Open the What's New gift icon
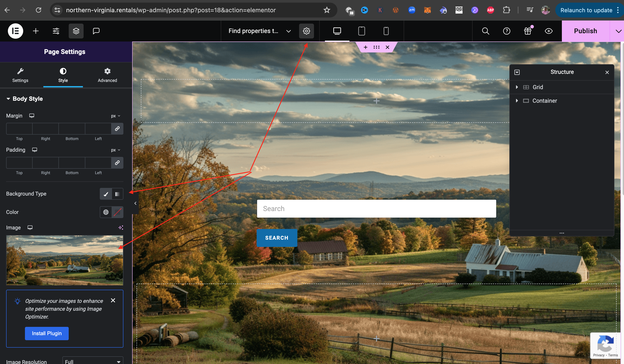 (x=528, y=31)
